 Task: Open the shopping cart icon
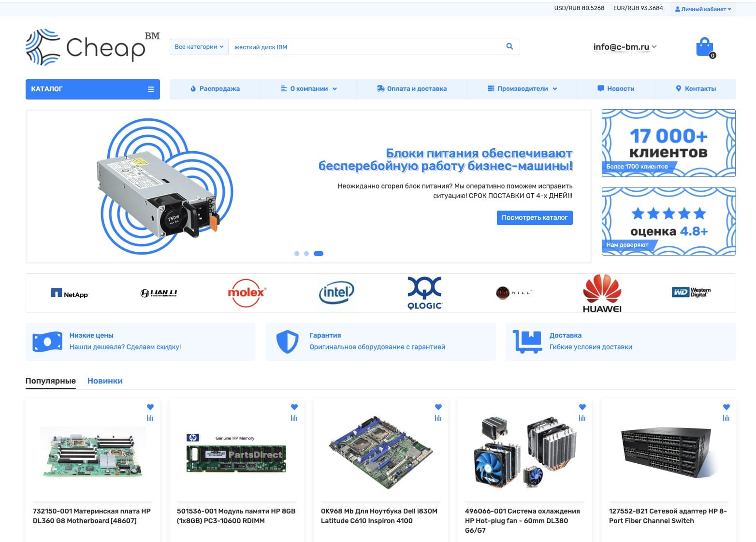[705, 47]
